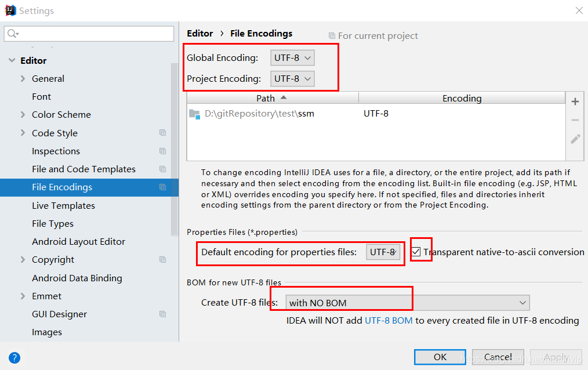
Task: Sort by the Path column header
Action: tap(272, 98)
